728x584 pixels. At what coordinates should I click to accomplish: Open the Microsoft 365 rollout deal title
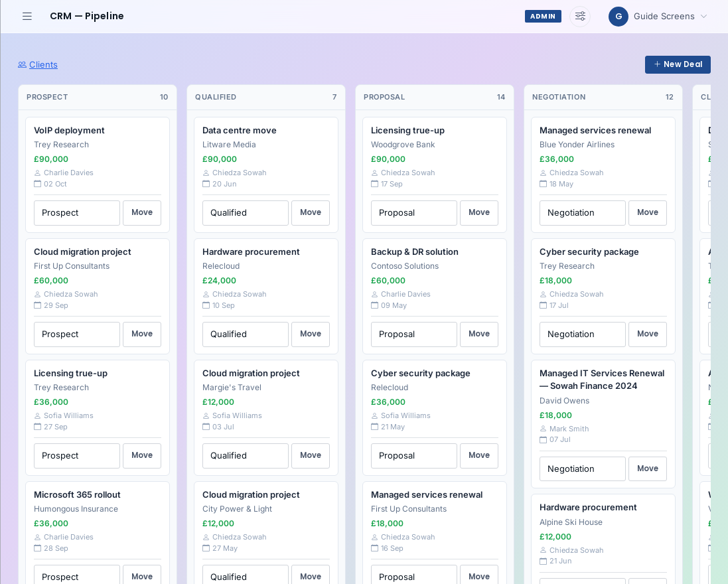[77, 495]
